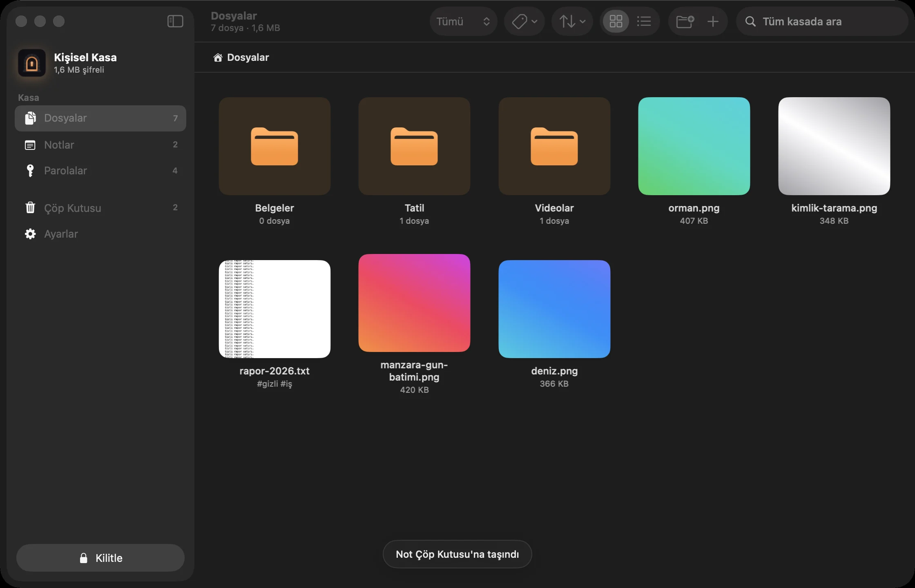Switch to grid view
Image resolution: width=915 pixels, height=588 pixels.
(616, 21)
